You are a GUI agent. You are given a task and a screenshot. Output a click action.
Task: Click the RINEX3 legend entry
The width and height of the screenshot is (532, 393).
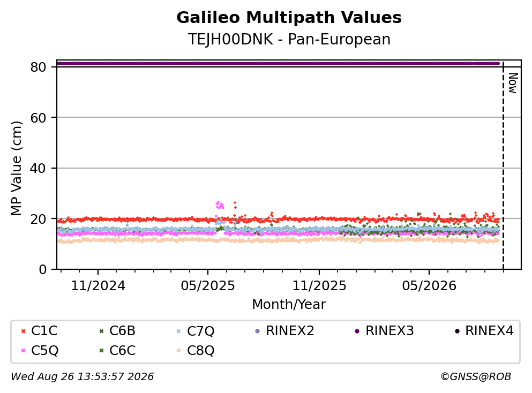(384, 330)
